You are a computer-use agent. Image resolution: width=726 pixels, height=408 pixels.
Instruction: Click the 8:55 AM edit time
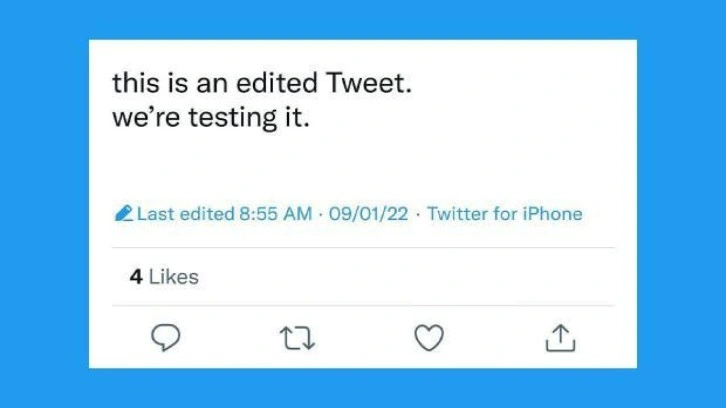pos(275,214)
